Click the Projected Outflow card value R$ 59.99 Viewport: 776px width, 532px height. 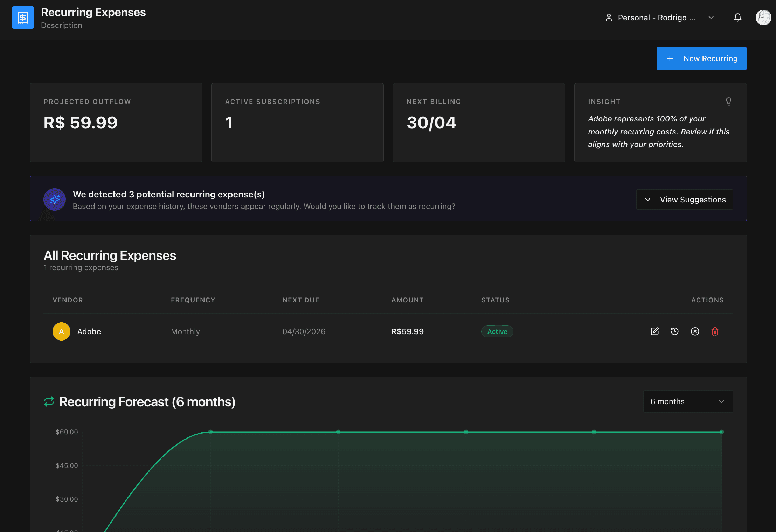tap(81, 122)
